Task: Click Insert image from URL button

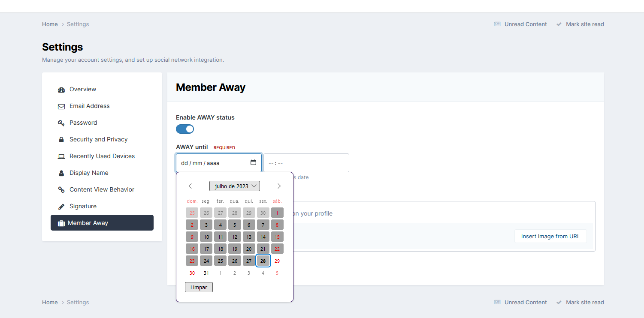Action: [550, 236]
